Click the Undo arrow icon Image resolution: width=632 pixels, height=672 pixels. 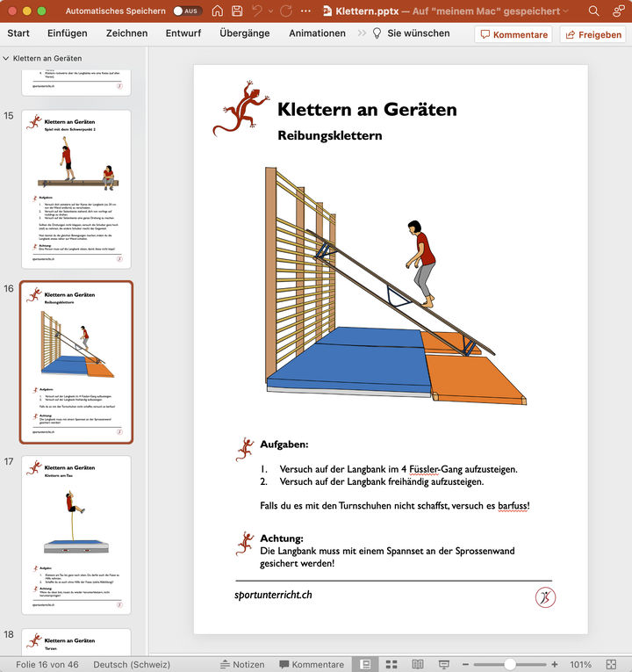tap(257, 11)
